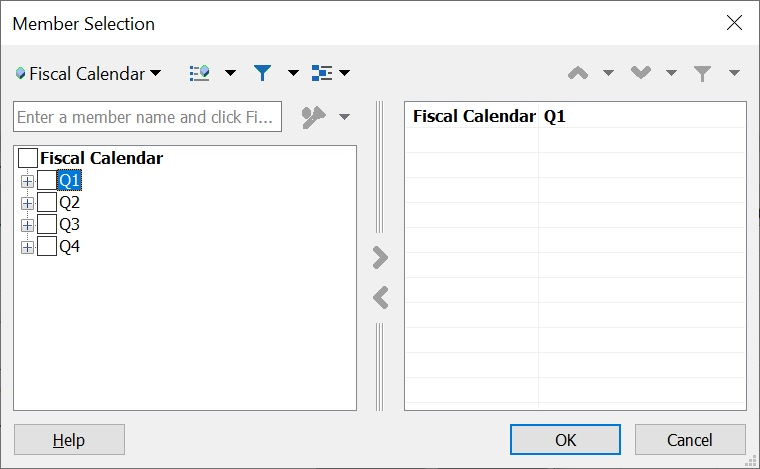Remove member with left arrow

[x=380, y=297]
